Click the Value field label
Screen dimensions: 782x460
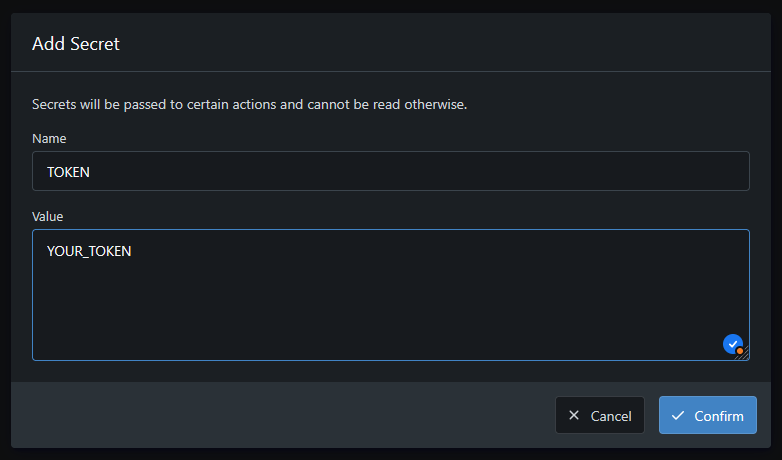click(x=48, y=216)
